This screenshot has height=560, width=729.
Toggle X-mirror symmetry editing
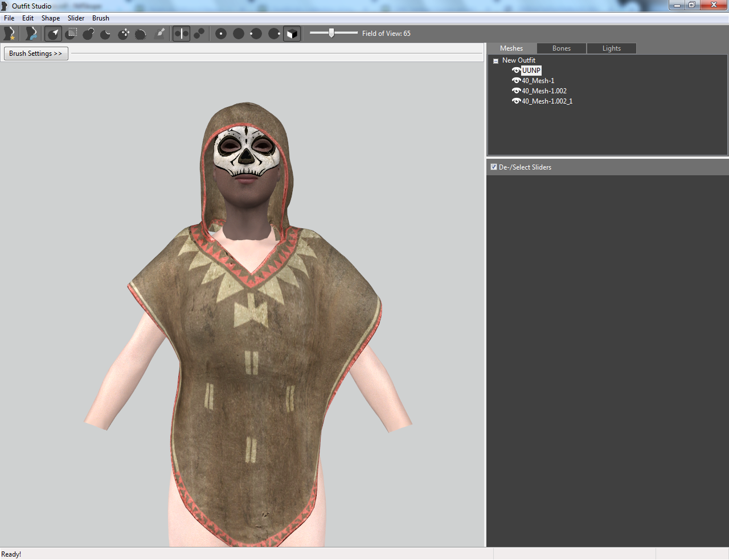(x=181, y=34)
